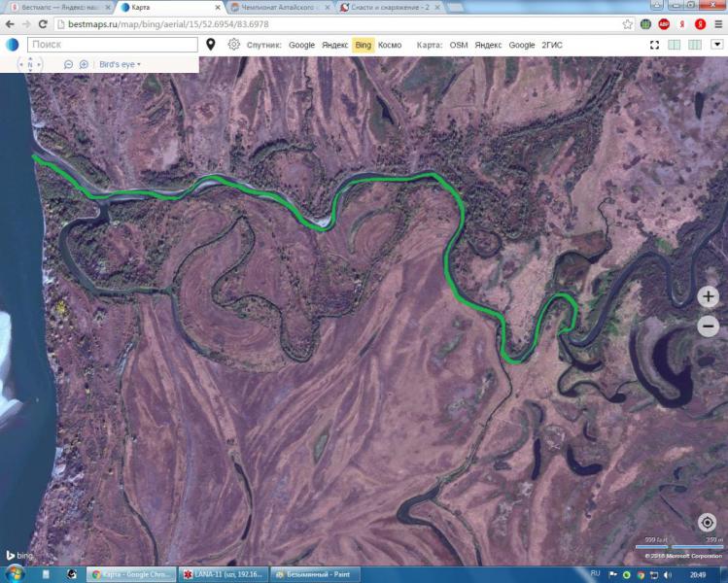Select the 2ГИС map layer
Image resolution: width=728 pixels, height=583 pixels.
[x=551, y=45]
